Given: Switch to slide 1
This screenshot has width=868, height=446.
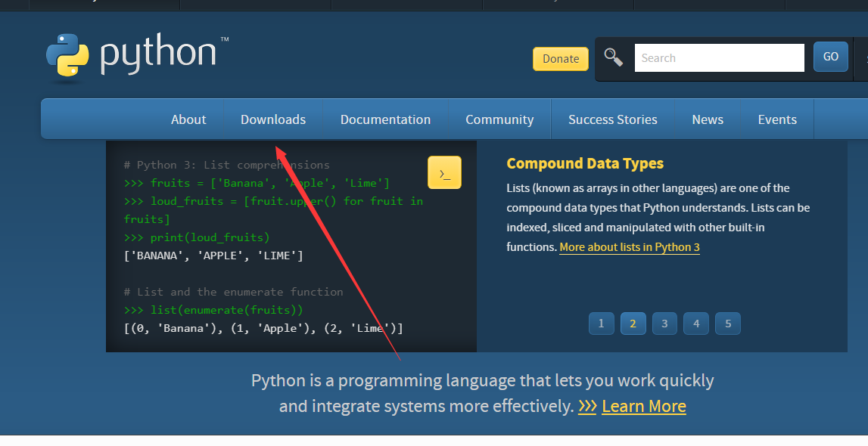Looking at the screenshot, I should tap(602, 324).
